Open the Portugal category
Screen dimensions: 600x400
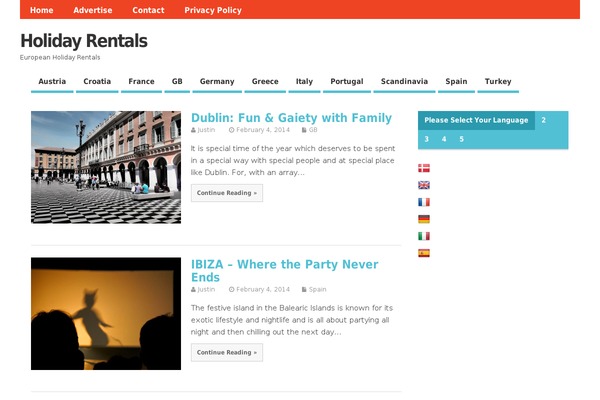pos(347,82)
